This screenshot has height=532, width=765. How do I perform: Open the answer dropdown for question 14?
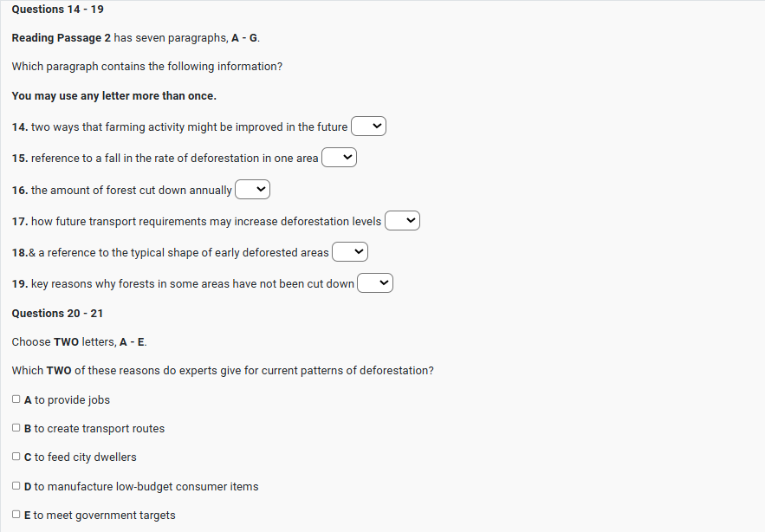click(368, 127)
